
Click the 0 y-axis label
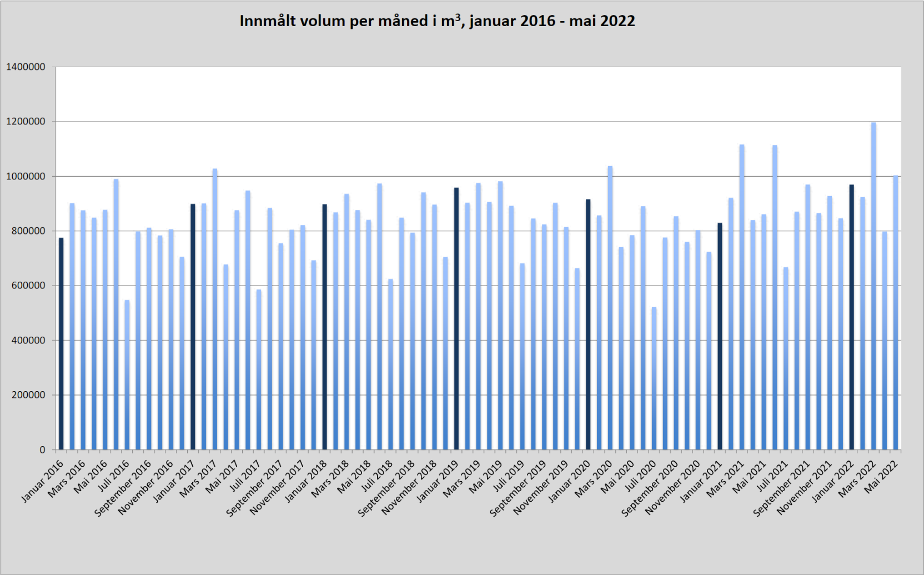pos(43,450)
